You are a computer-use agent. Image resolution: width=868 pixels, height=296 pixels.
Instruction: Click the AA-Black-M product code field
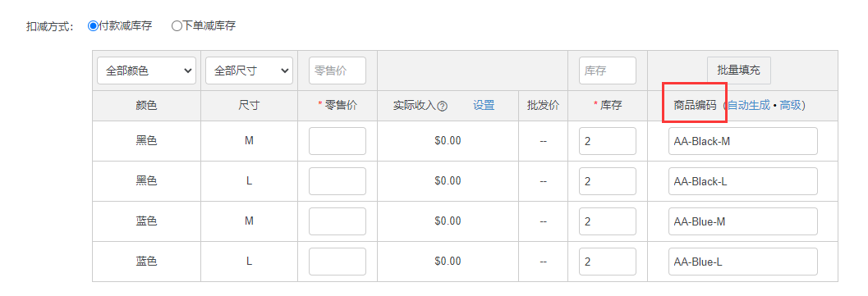point(743,141)
